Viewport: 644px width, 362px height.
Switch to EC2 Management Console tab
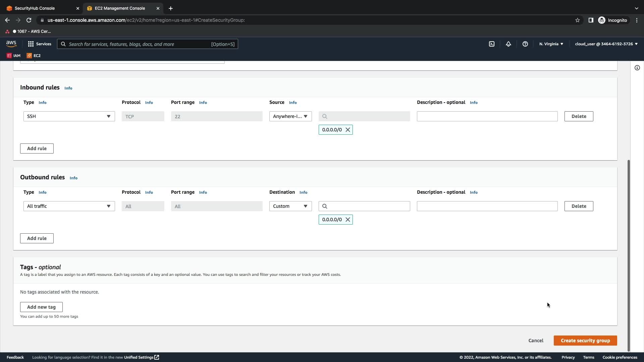120,8
